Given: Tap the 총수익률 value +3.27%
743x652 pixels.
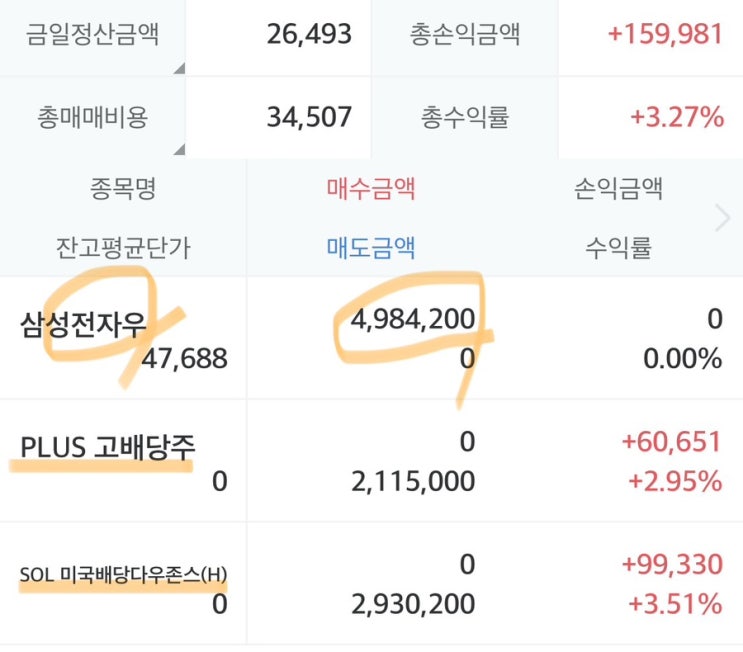Looking at the screenshot, I should (676, 117).
